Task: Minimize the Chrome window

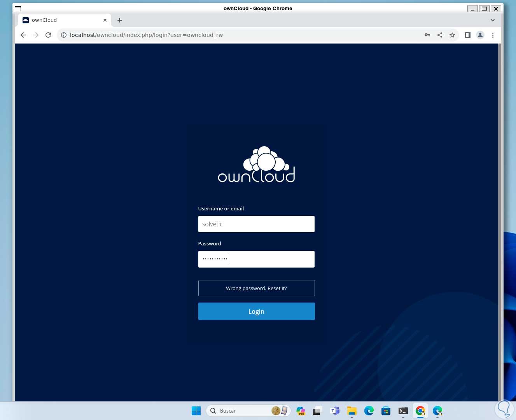Action: 472,9
